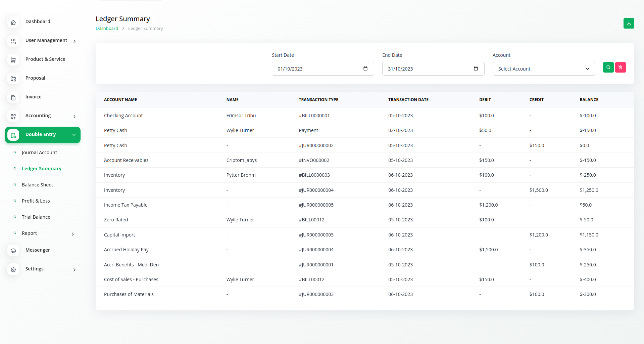Open the Start Date calendar picker icon
The width and height of the screenshot is (644, 344).
[365, 69]
